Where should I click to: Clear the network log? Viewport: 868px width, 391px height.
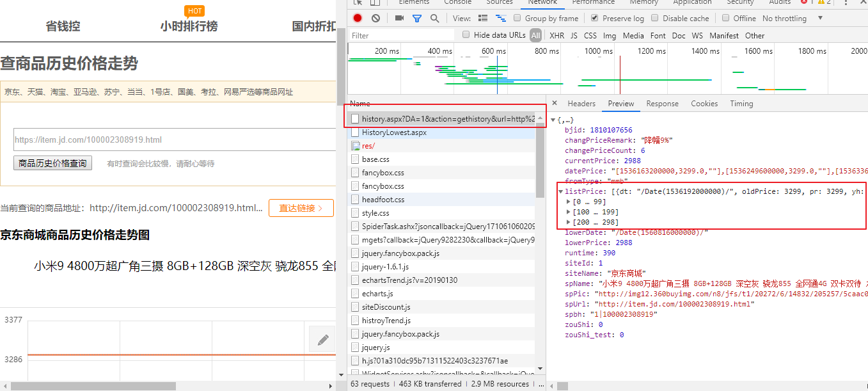[375, 19]
